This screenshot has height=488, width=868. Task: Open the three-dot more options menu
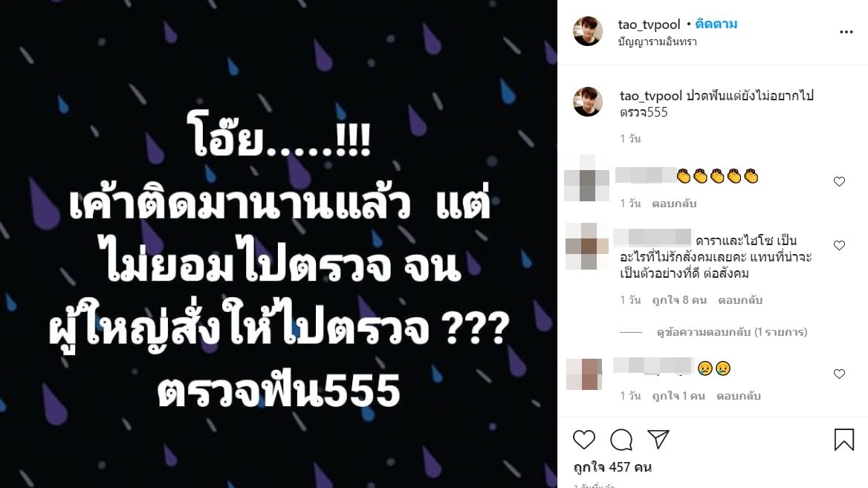coord(846,32)
